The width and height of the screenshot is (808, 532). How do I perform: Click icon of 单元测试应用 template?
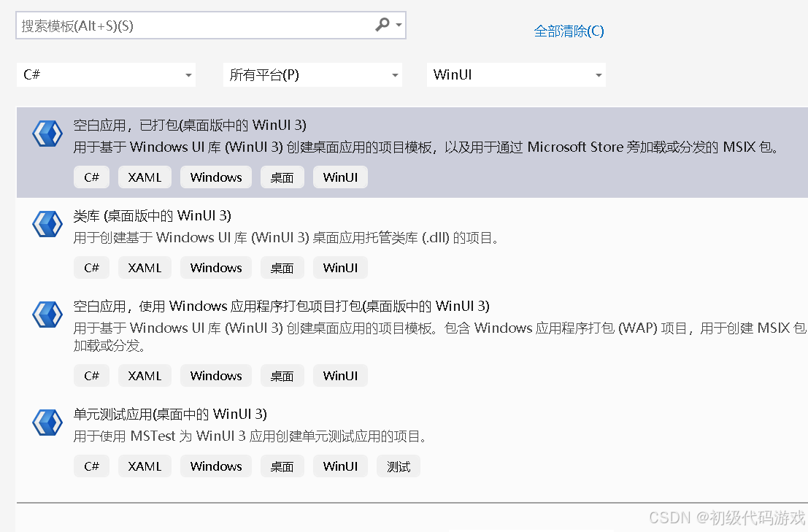47,423
